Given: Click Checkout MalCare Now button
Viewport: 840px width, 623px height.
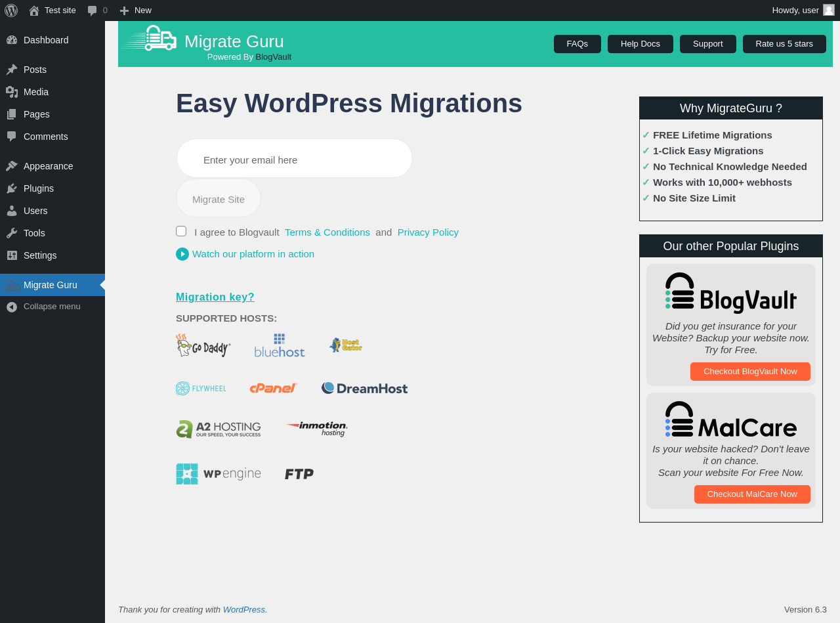Looking at the screenshot, I should pyautogui.click(x=752, y=494).
